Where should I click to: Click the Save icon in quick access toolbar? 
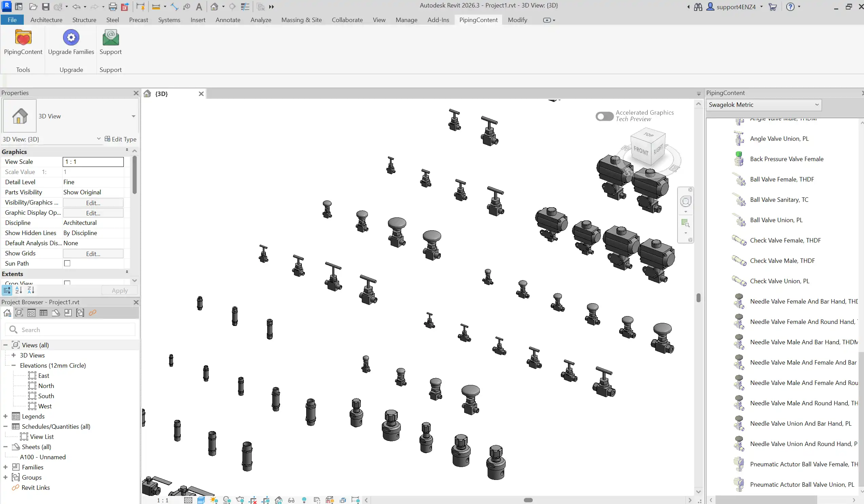click(x=45, y=6)
